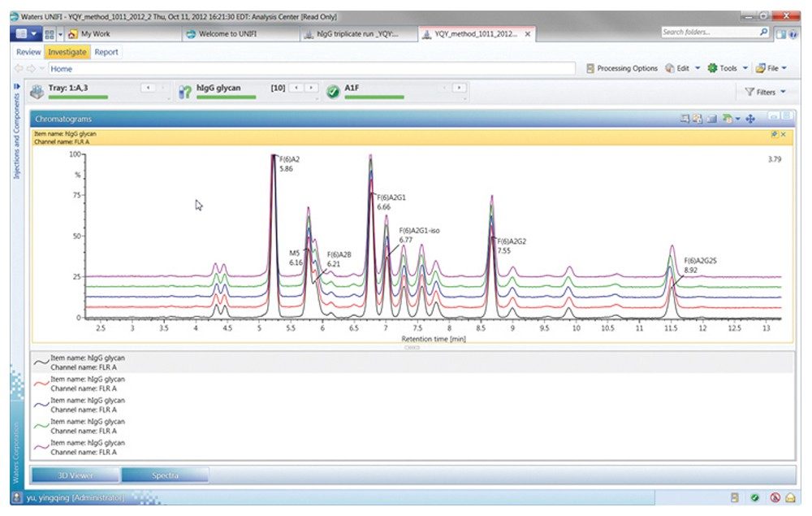
Task: Select the blue trace legend entry
Action: tap(412, 405)
